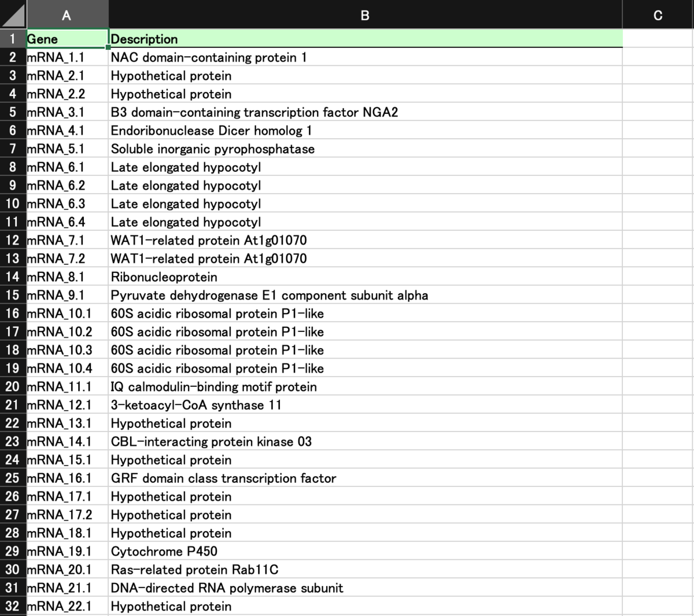Click cell mRNA_3.1
The height and width of the screenshot is (616, 694).
pyautogui.click(x=67, y=112)
